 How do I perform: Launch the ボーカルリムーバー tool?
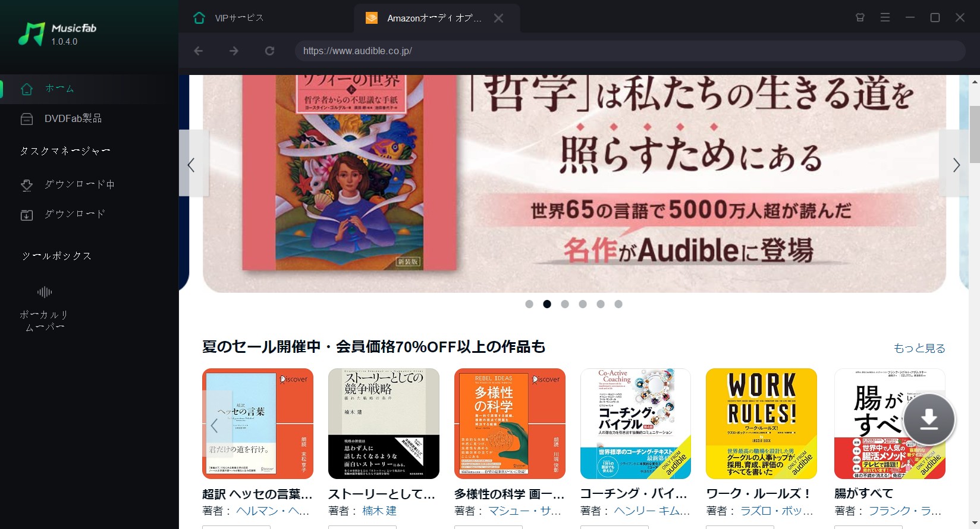tap(45, 308)
